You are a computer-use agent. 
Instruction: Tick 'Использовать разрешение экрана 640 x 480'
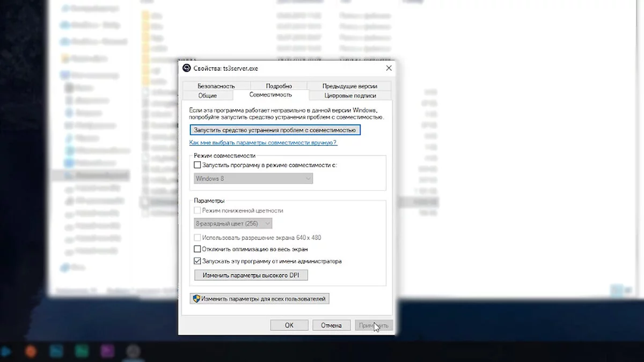coord(197,237)
